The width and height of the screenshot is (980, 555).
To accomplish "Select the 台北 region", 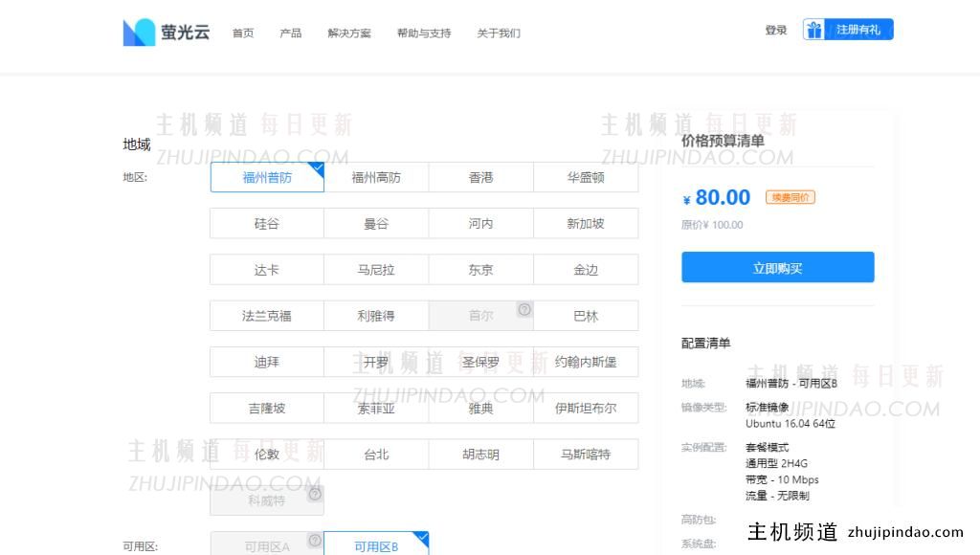I will click(x=376, y=455).
